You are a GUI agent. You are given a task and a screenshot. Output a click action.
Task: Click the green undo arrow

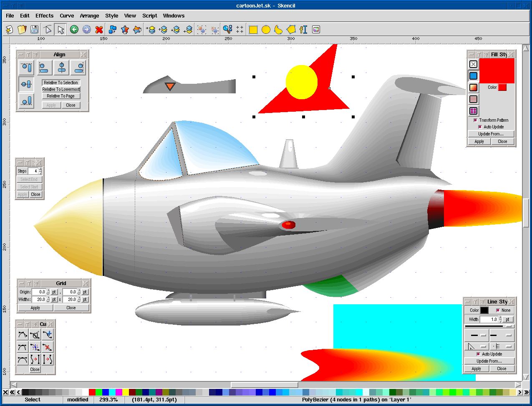coord(73,29)
